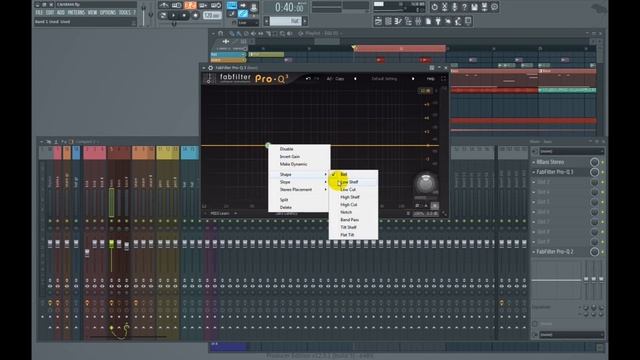The height and width of the screenshot is (360, 640).
Task: Click the highlighted link tool icon
Action: click(242, 13)
